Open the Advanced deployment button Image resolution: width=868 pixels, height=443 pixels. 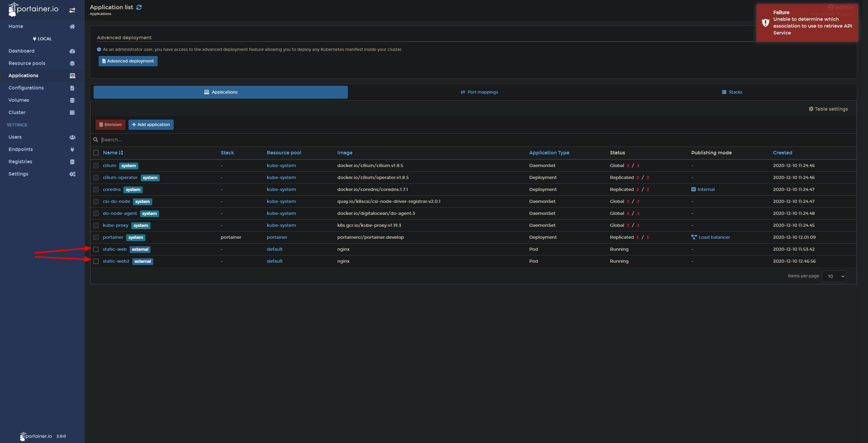click(128, 61)
